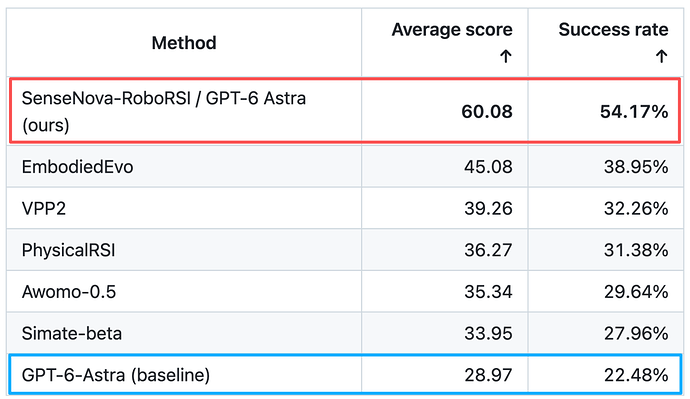Click the 54.17% success rate cell
The height and width of the screenshot is (399, 690).
click(604, 111)
